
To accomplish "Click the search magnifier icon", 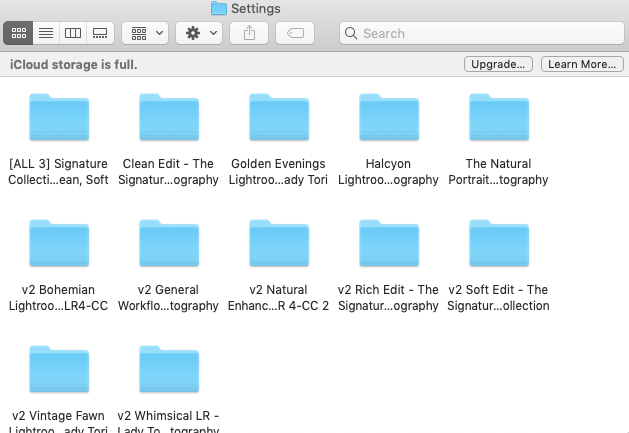I will pyautogui.click(x=351, y=33).
